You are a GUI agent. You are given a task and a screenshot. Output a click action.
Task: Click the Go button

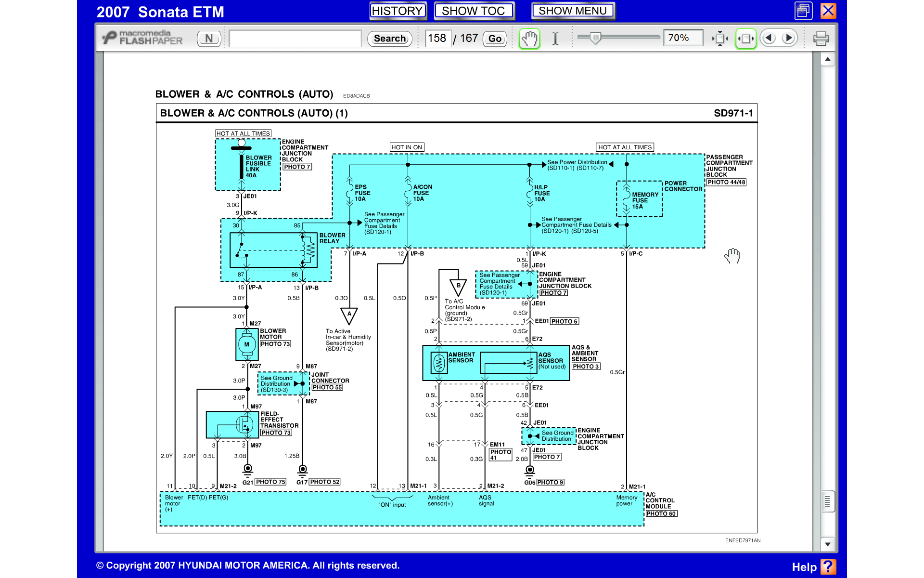[x=495, y=39]
